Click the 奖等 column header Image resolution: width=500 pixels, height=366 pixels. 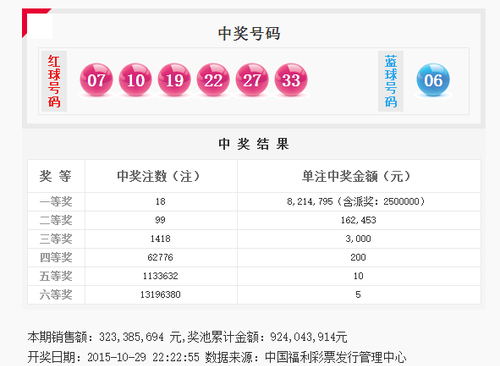56,176
